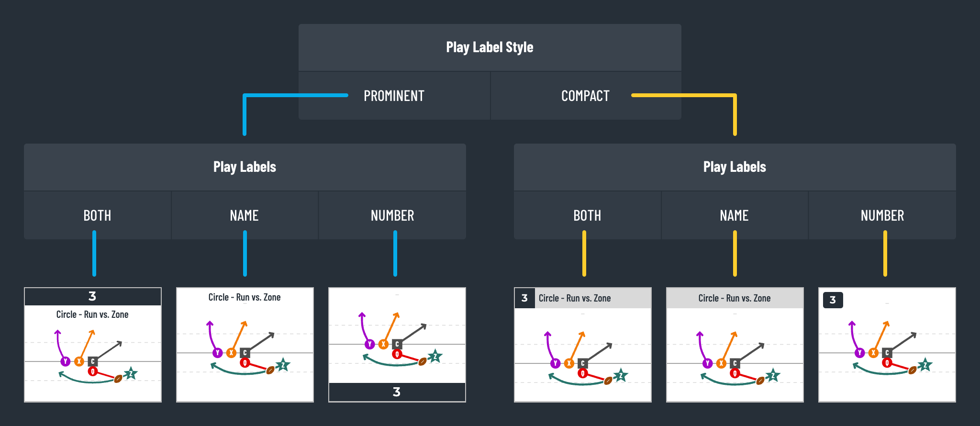Choose NUMBER under compact Play Labels

[882, 215]
